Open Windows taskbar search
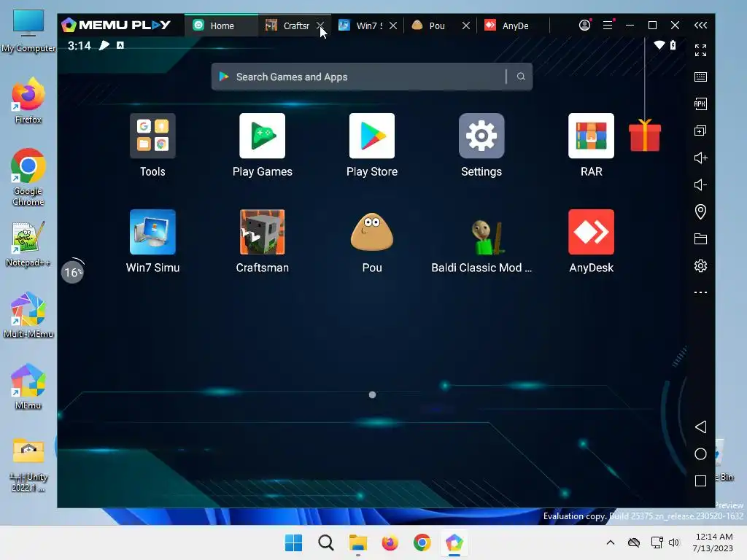The image size is (747, 560). point(326,542)
